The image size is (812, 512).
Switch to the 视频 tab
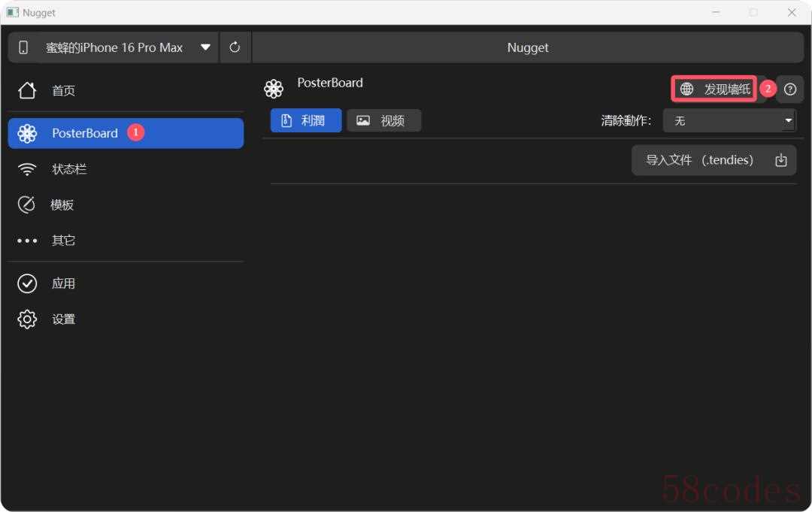(383, 120)
